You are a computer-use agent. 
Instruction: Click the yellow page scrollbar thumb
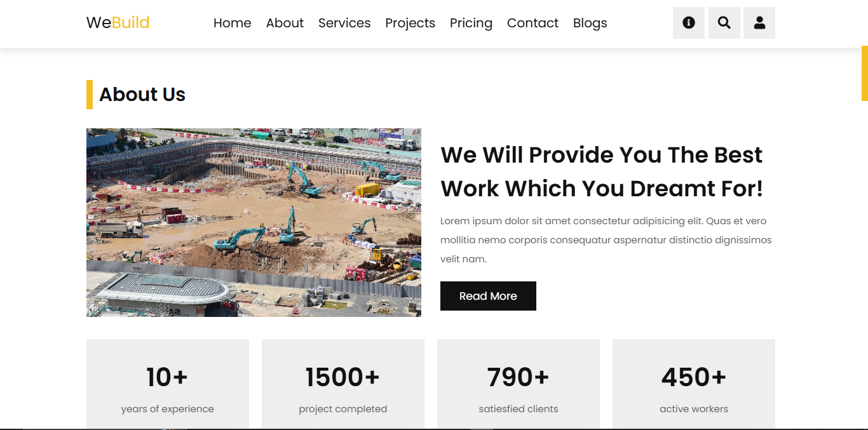point(865,73)
